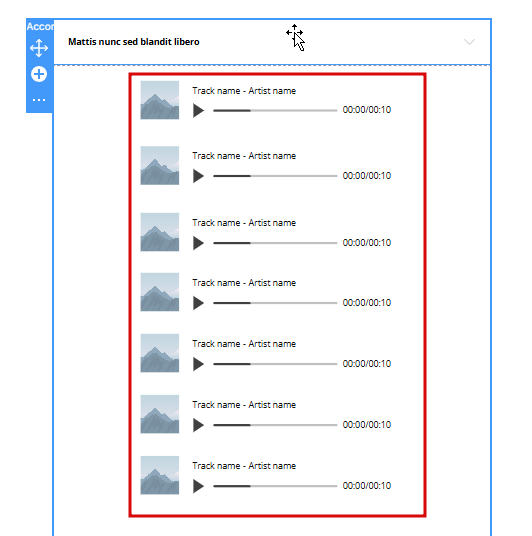Play the fifth track in the list
Image resolution: width=532 pixels, height=536 pixels.
coord(198,364)
